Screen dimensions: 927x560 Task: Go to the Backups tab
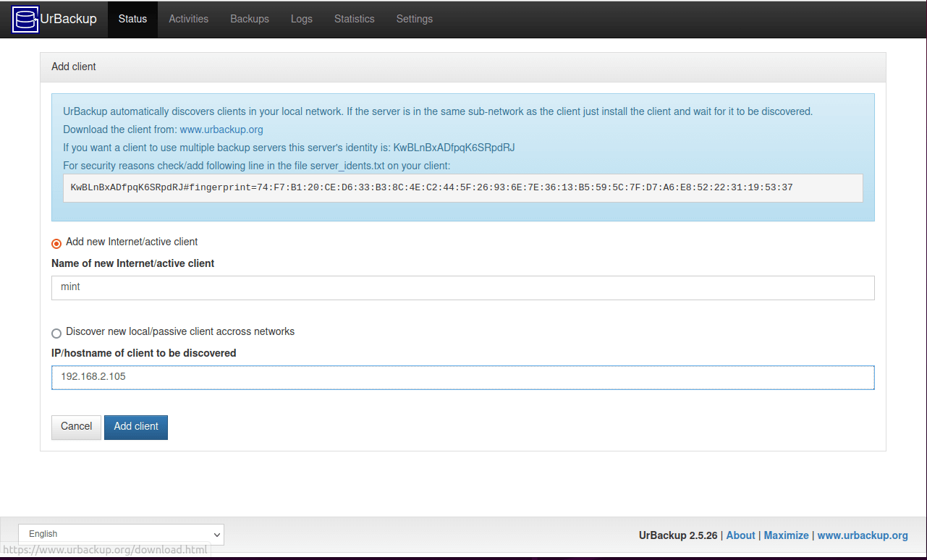250,19
